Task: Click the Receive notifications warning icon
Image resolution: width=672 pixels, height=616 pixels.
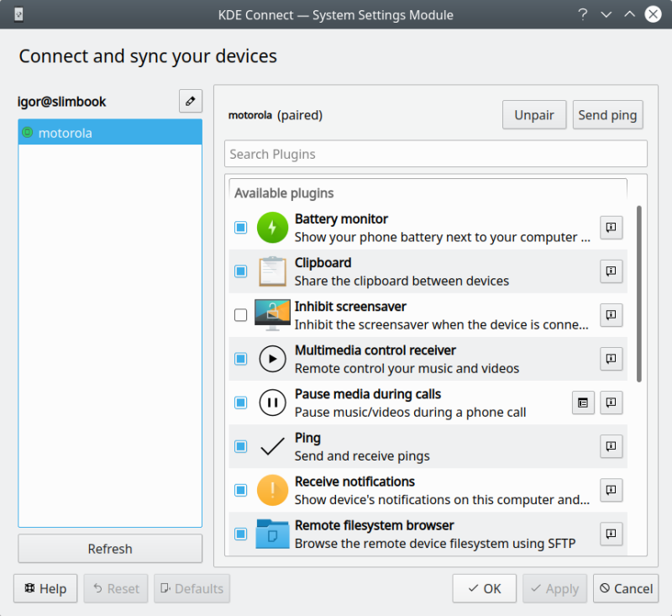Action: pyautogui.click(x=270, y=490)
